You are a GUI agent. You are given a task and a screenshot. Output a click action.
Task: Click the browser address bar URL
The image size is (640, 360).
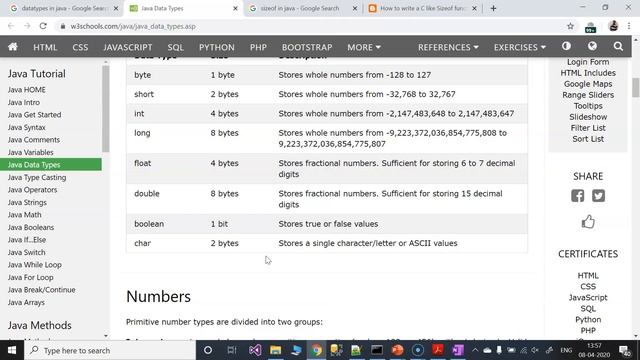(x=133, y=26)
